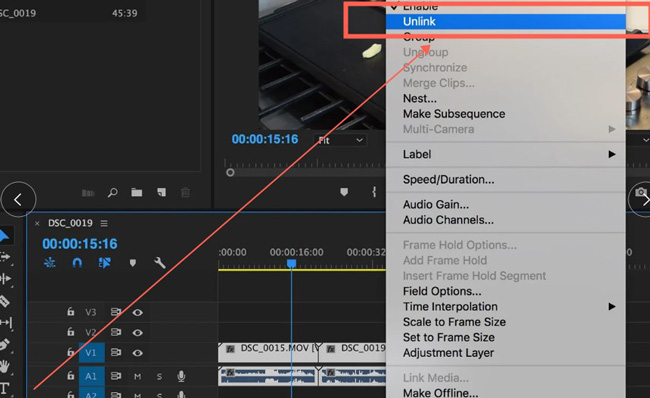
Task: Toggle sync lock on A1 track
Action: coord(116,376)
